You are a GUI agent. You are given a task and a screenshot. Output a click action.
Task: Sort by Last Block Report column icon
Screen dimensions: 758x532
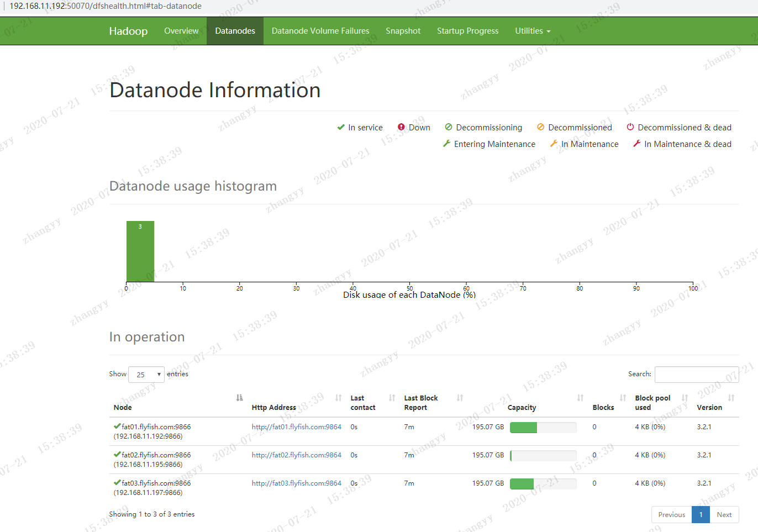pyautogui.click(x=460, y=398)
